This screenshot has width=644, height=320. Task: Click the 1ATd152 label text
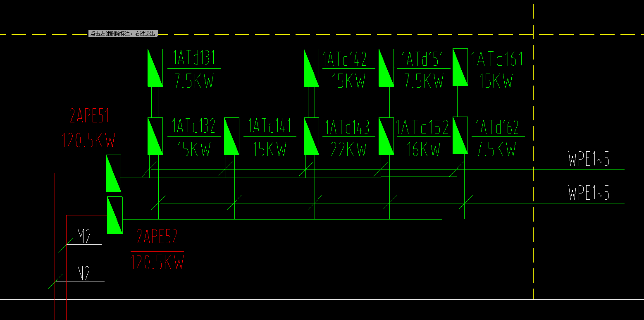click(x=422, y=128)
